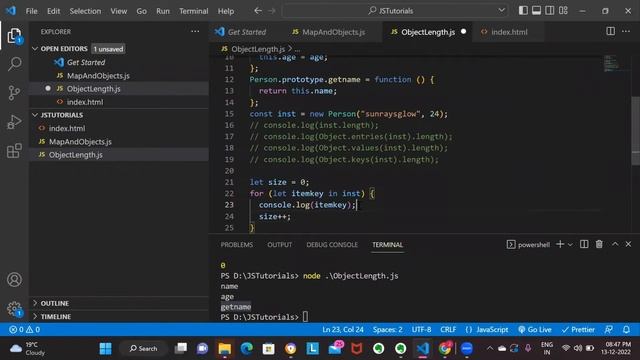The height and width of the screenshot is (360, 640).
Task: Click the CRLF end of line setting
Action: 448,329
